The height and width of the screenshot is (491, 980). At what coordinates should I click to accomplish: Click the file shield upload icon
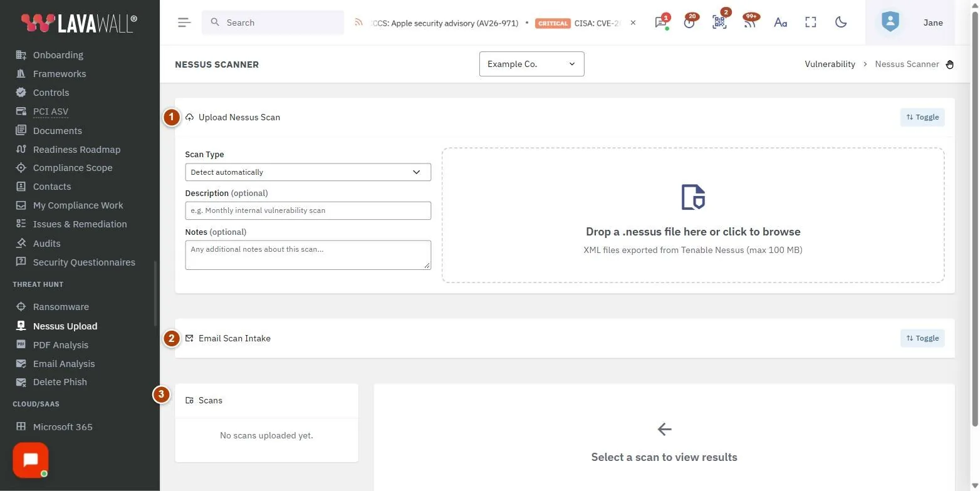(693, 197)
